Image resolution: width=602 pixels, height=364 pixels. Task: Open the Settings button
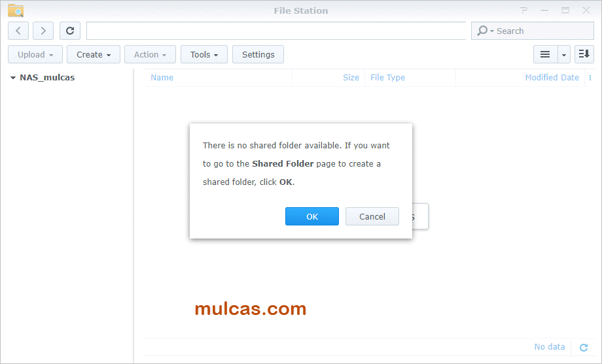(x=258, y=54)
